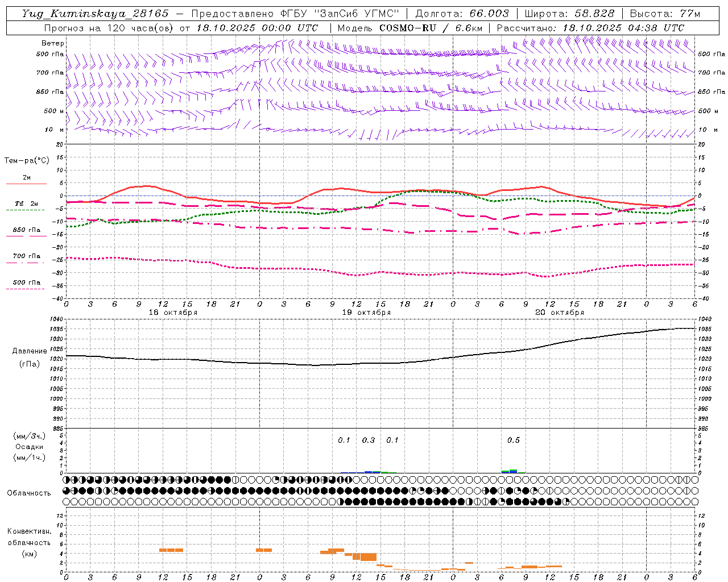728x582 pixels.
Task: Click the left 700 гПа wind level label
Action: pos(50,73)
